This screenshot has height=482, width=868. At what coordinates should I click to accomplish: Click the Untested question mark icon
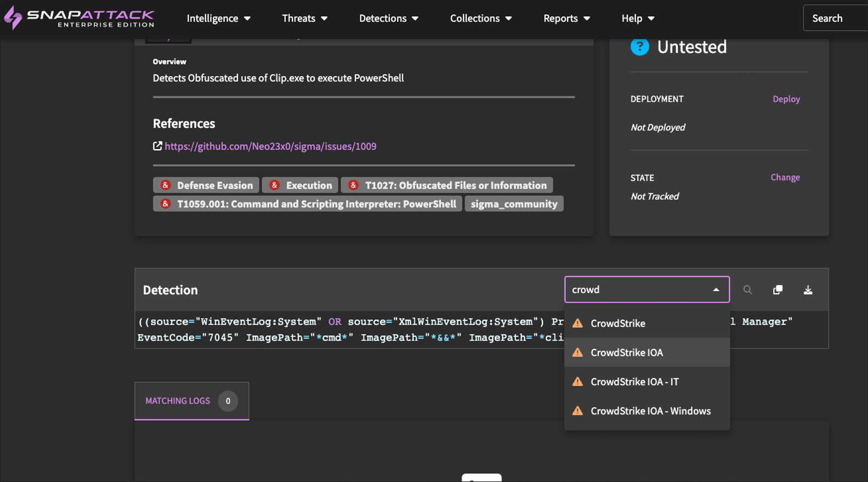[x=639, y=47]
